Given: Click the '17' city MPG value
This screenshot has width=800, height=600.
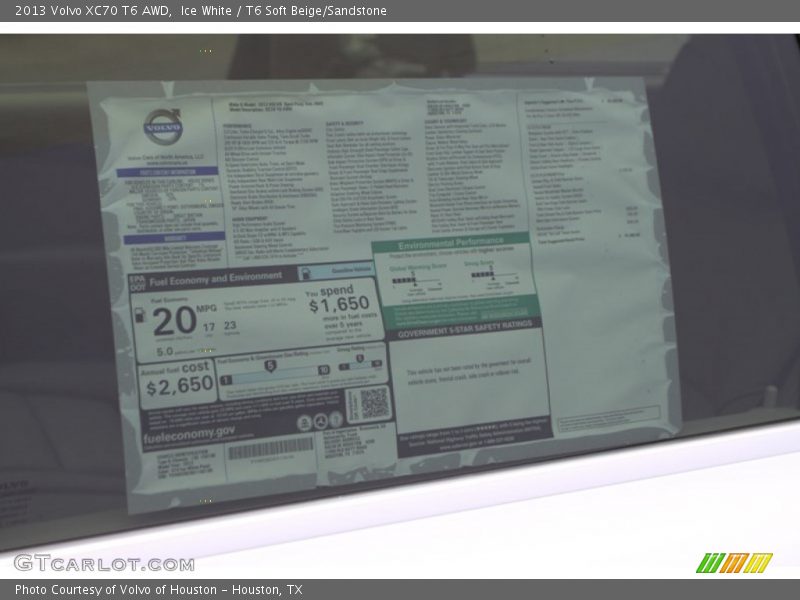Looking at the screenshot, I should click(x=209, y=327).
